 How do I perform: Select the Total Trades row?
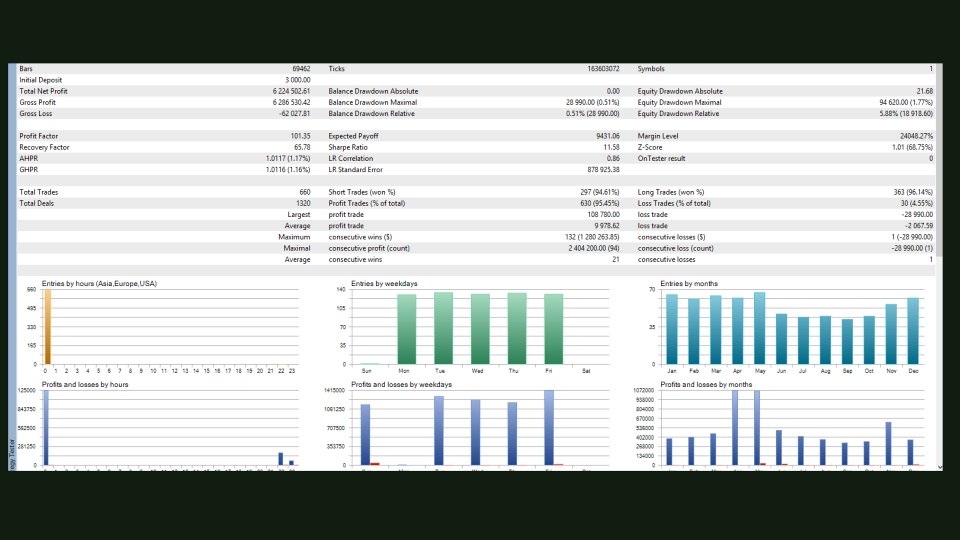point(165,192)
